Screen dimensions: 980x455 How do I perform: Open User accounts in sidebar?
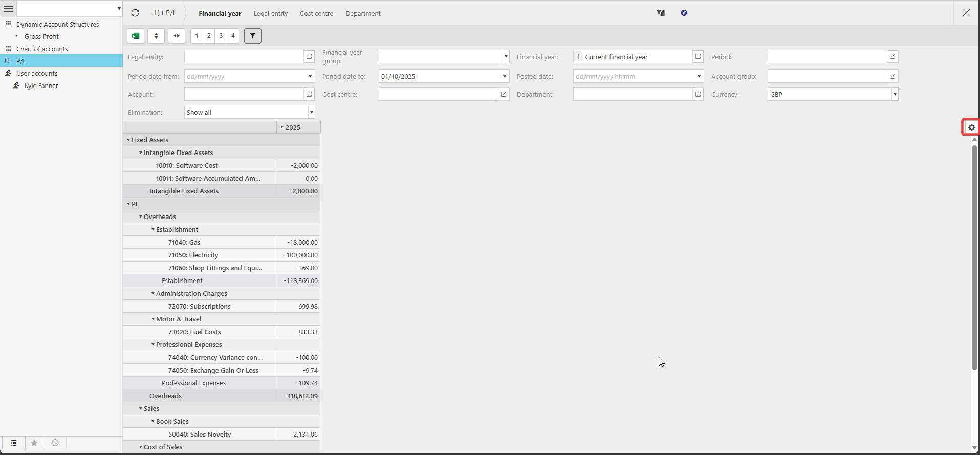pos(37,73)
